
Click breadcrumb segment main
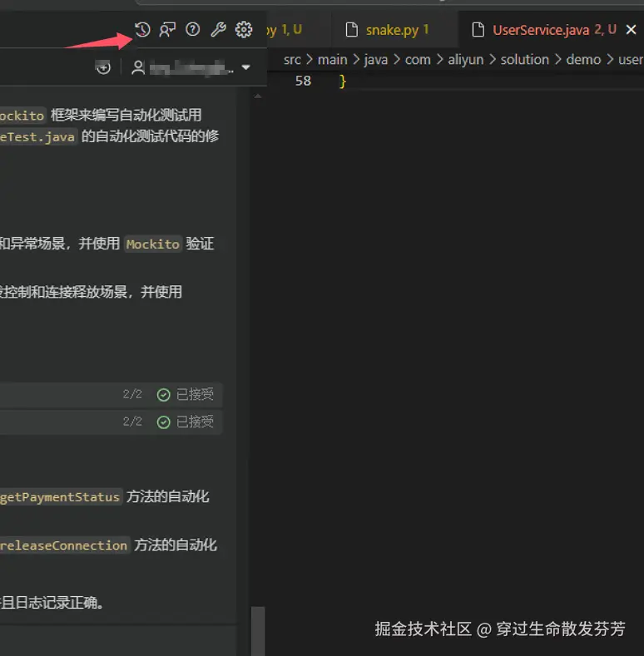[333, 60]
